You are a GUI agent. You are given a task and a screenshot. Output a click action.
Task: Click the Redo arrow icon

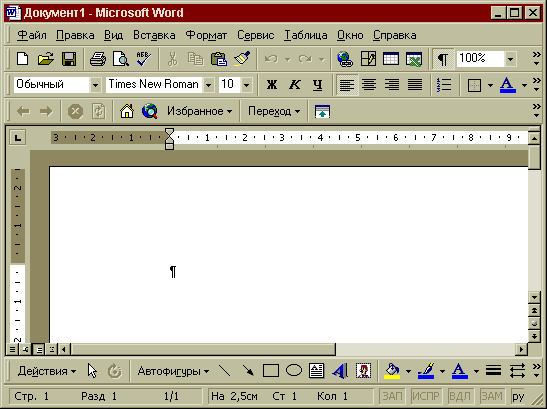305,59
